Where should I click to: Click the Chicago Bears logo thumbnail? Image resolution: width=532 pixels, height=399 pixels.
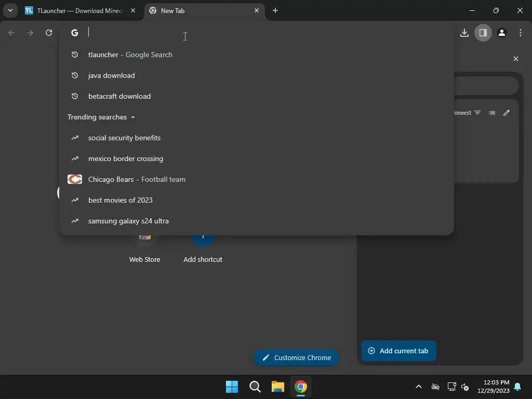pos(75,179)
